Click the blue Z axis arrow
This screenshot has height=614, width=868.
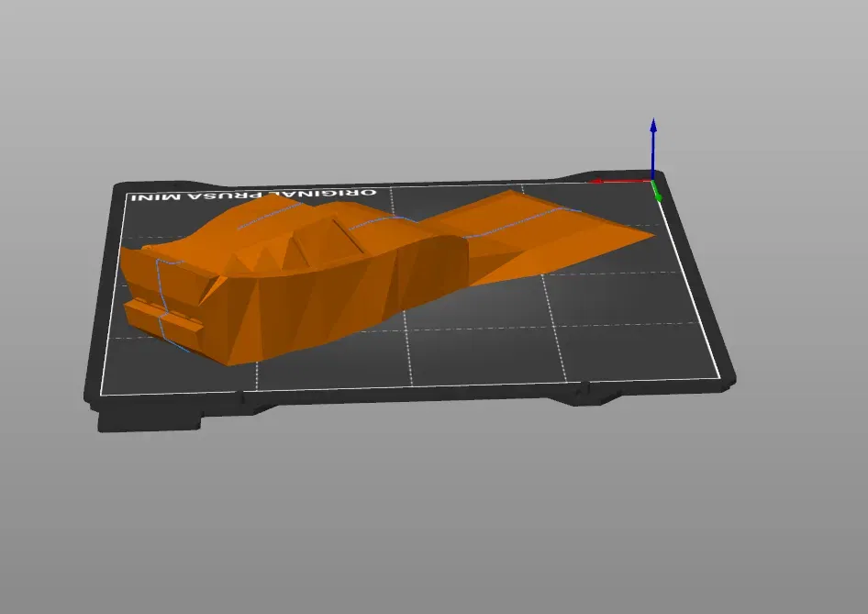[x=653, y=149]
